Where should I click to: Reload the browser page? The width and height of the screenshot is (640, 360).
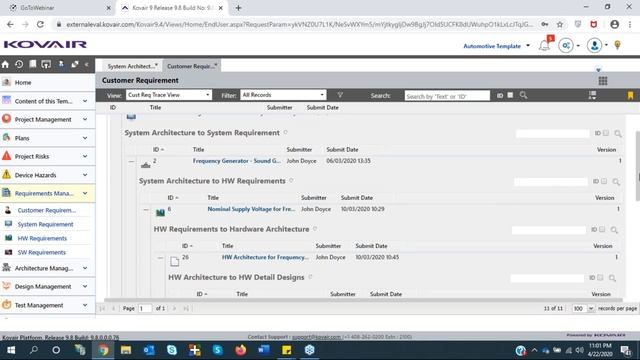(40, 24)
